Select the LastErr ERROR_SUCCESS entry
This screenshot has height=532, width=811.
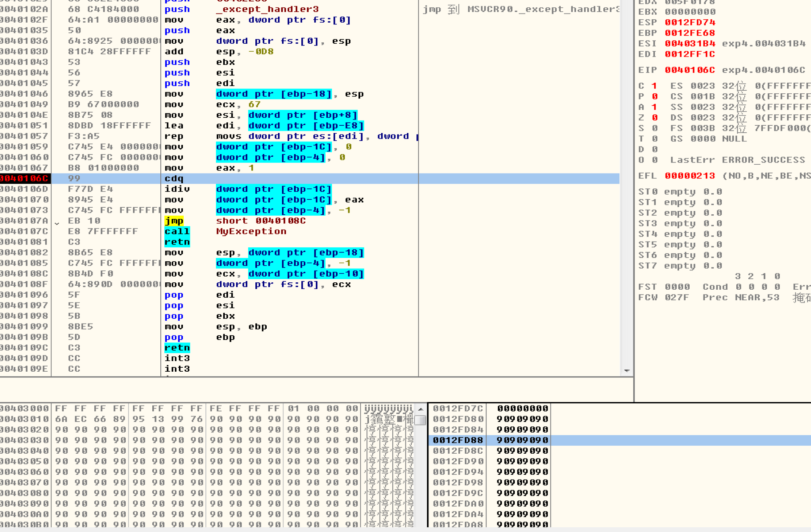738,160
